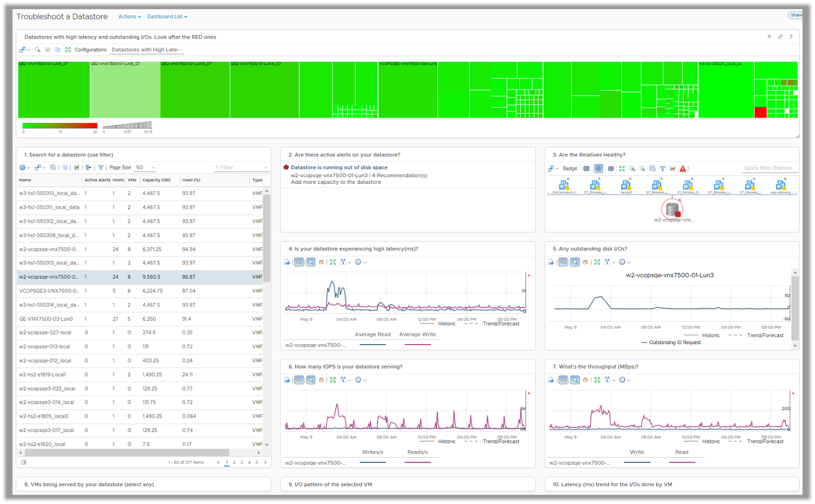The height and width of the screenshot is (504, 815).
Task: Toggle the Health badge button in Relatives toolbar
Action: [586, 169]
